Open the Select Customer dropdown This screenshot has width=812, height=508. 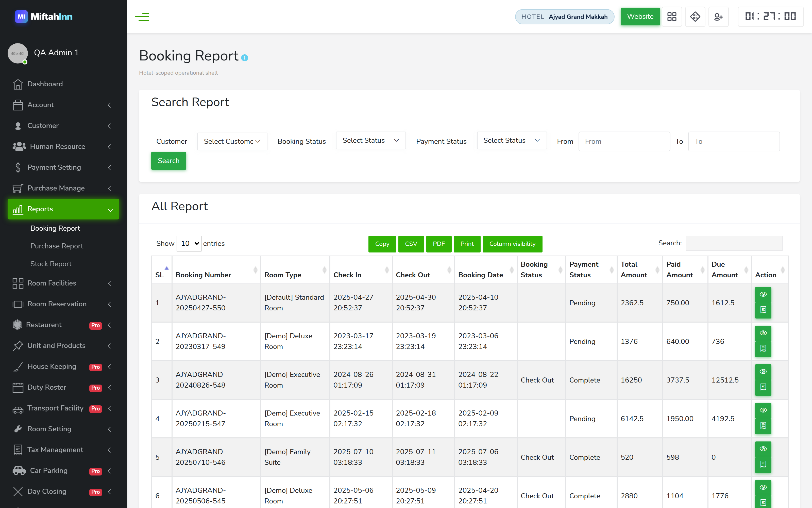click(x=232, y=141)
